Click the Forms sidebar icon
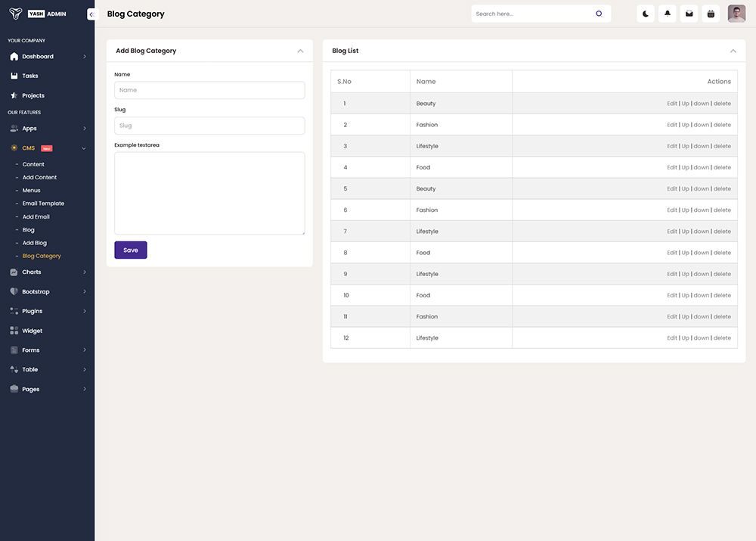The height and width of the screenshot is (541, 756). pos(14,350)
